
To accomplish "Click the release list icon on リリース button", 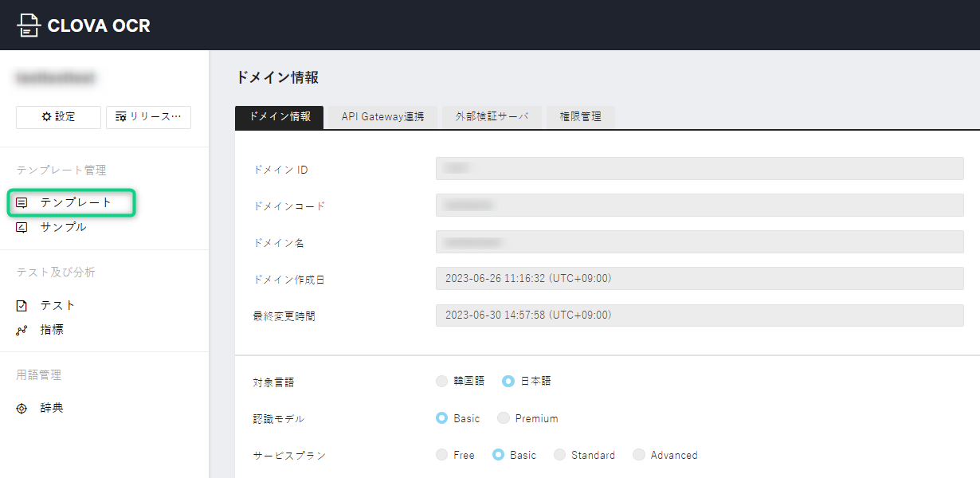I will click(x=120, y=117).
